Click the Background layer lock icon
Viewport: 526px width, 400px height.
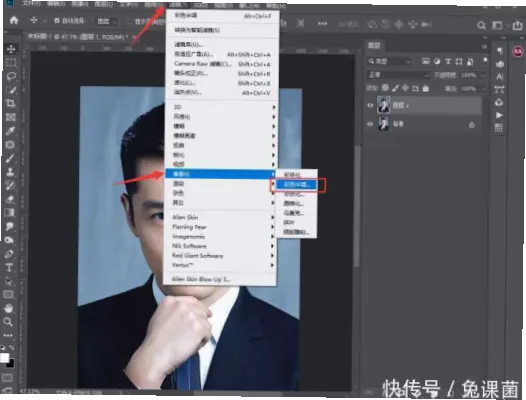point(472,125)
